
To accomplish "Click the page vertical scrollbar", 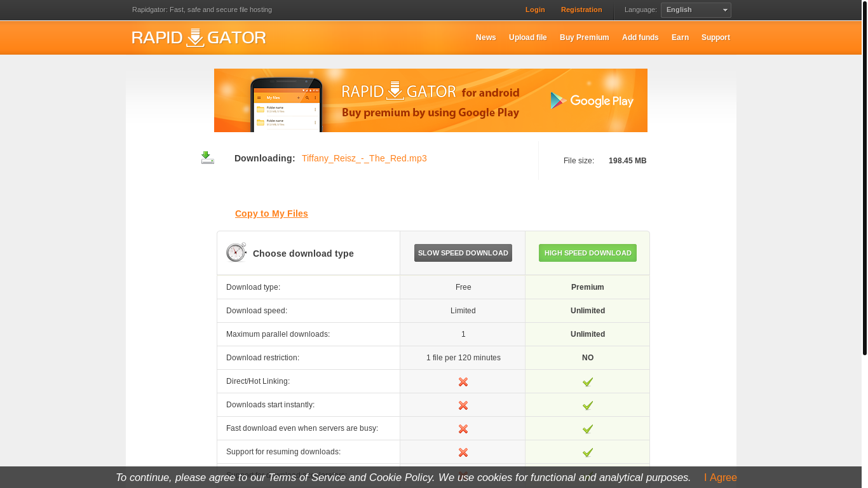I will 864,178.
